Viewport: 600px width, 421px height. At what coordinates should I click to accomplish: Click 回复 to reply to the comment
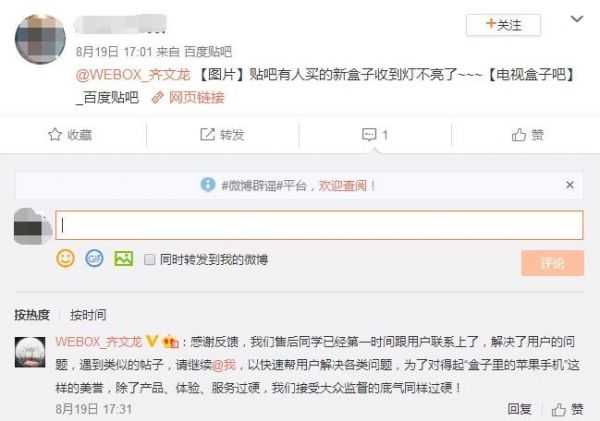click(520, 409)
